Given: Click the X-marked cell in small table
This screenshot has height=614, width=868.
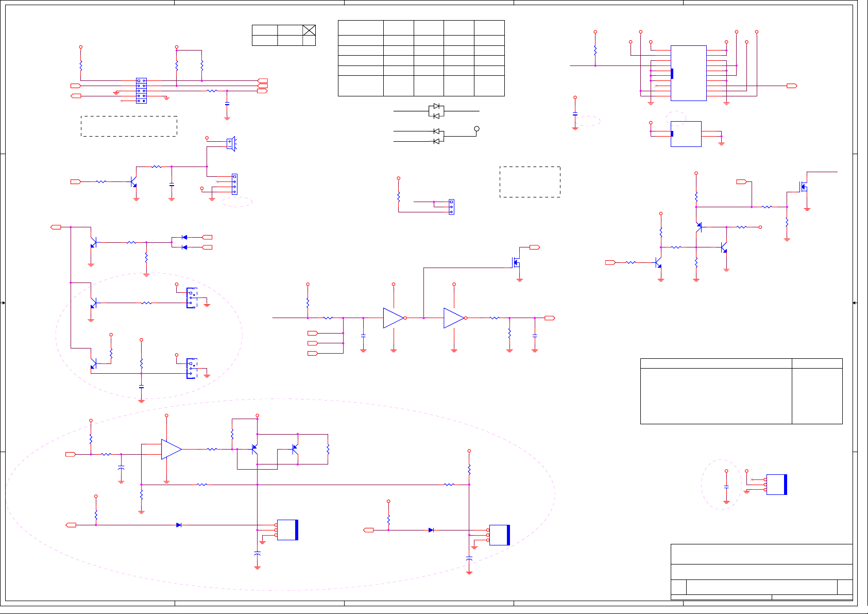Looking at the screenshot, I should pos(309,30).
